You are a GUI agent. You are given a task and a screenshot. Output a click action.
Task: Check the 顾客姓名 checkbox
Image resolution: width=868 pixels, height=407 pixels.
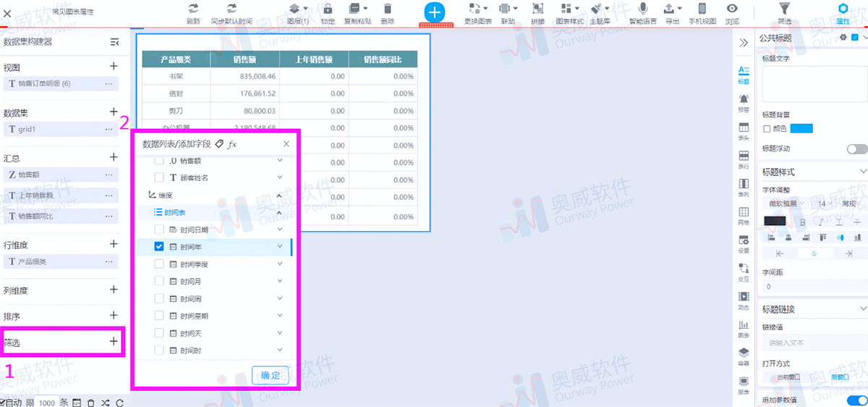coord(159,177)
